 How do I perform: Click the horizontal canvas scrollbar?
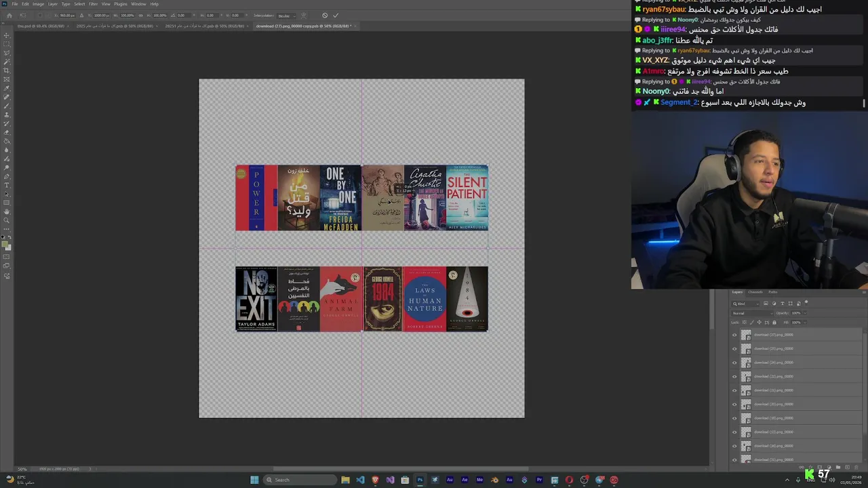point(400,468)
